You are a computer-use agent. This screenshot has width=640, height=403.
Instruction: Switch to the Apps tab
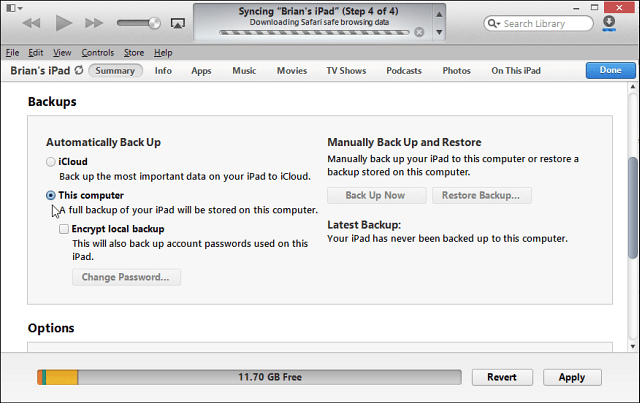(x=201, y=71)
